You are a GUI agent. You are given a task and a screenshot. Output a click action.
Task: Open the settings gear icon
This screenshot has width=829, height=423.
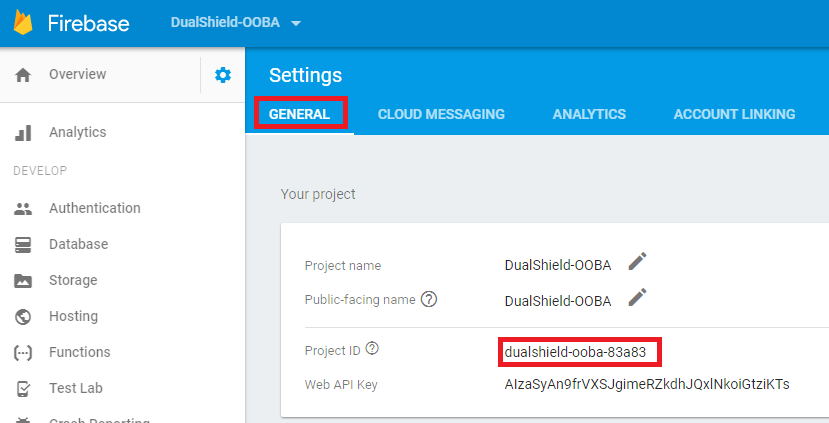(223, 75)
